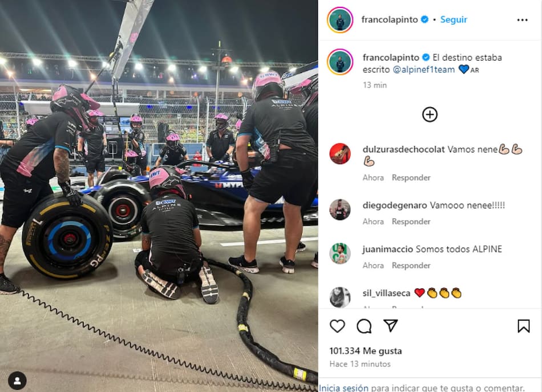
Task: Reply to dulzurasdechocolat's comment
Action: [x=411, y=177]
